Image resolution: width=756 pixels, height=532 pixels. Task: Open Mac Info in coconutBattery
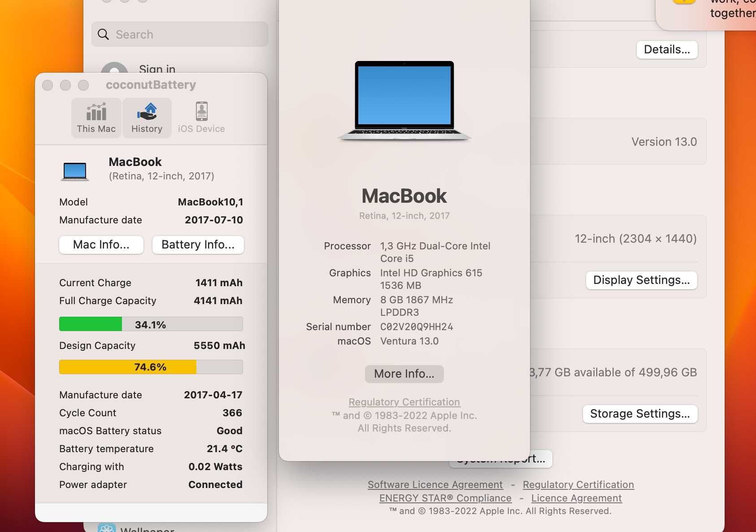(x=101, y=245)
